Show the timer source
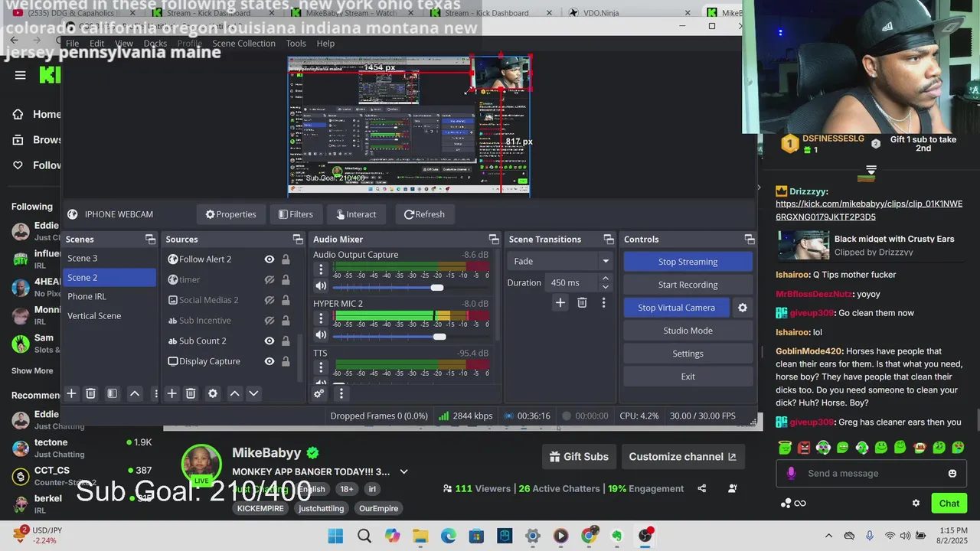 click(269, 280)
